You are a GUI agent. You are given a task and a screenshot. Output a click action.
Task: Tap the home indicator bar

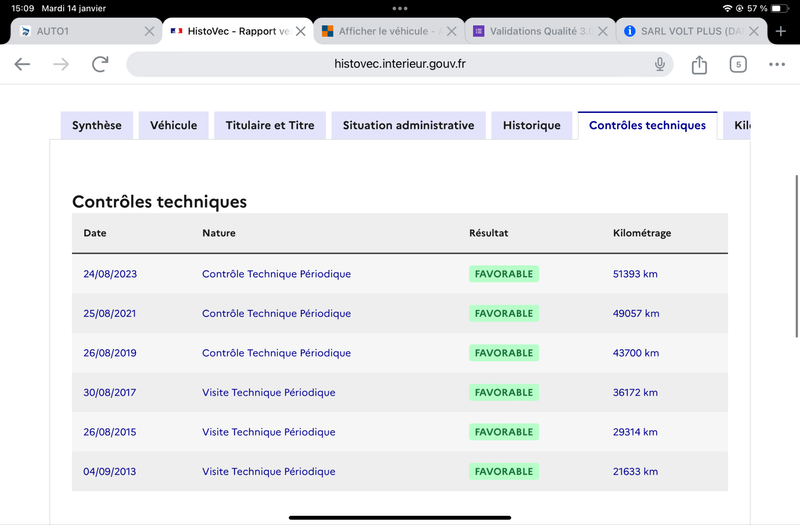coord(400,517)
